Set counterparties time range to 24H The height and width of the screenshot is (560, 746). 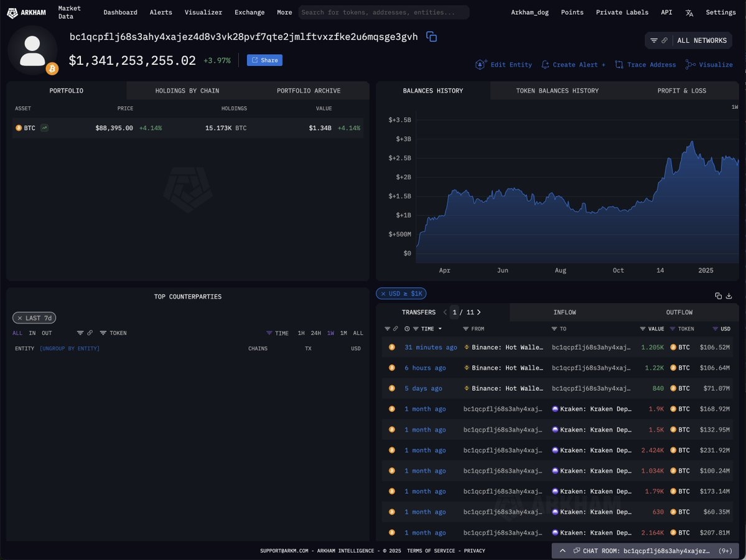315,333
